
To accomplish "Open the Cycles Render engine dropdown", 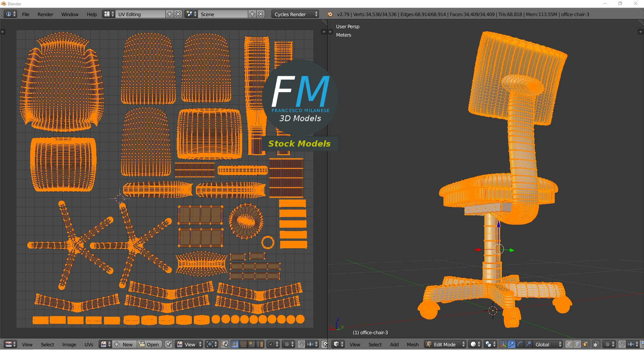I will (x=295, y=14).
